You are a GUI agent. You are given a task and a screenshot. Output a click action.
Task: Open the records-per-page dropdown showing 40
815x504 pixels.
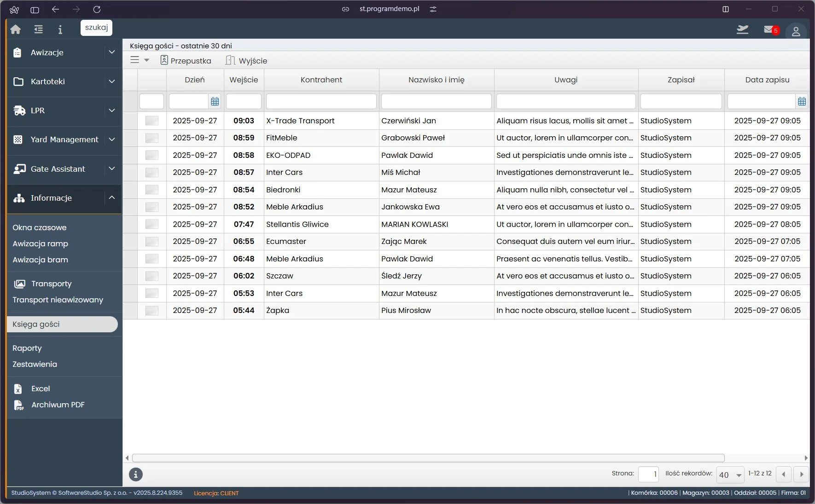point(730,475)
